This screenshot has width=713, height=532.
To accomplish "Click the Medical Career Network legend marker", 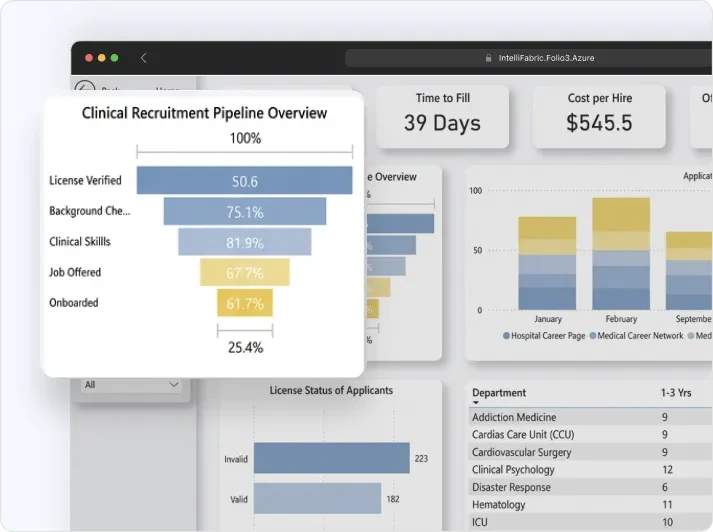I will coord(592,336).
